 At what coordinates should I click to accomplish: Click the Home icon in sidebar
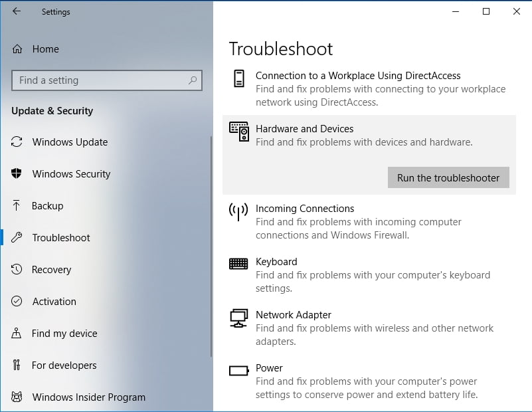tap(18, 49)
